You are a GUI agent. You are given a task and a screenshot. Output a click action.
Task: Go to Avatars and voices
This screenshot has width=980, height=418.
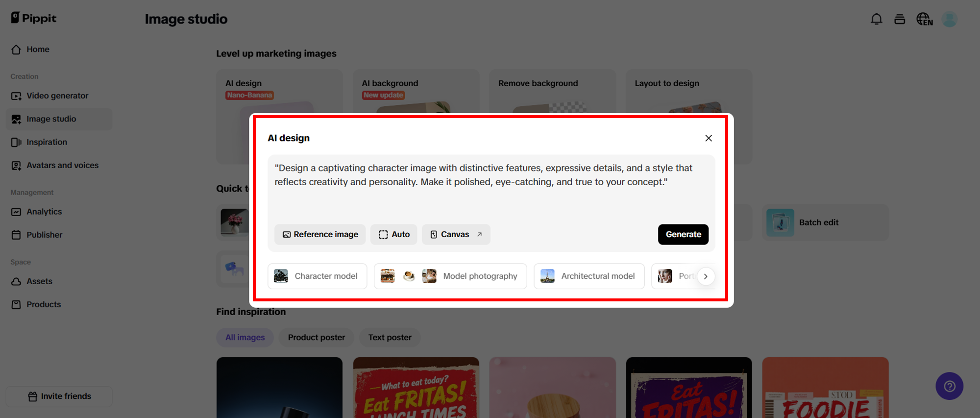pos(62,166)
